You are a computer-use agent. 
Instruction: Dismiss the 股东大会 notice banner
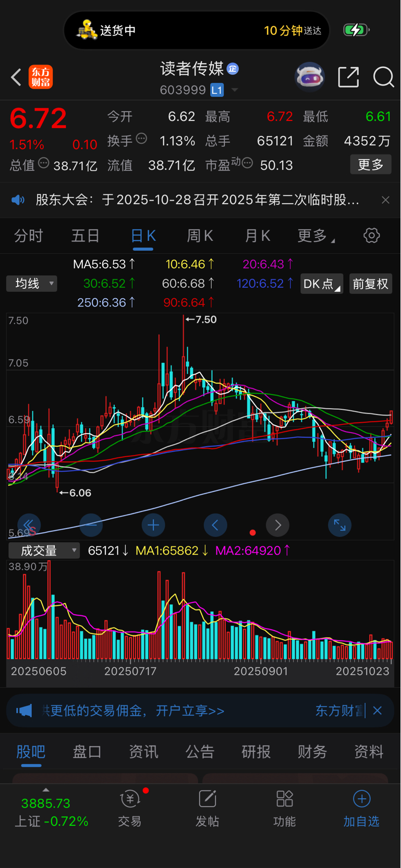[x=385, y=200]
